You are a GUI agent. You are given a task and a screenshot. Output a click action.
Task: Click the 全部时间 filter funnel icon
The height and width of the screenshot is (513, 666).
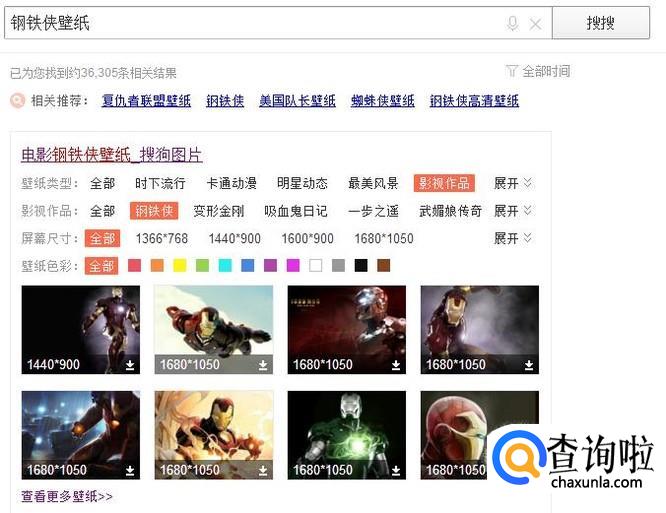pyautogui.click(x=511, y=71)
